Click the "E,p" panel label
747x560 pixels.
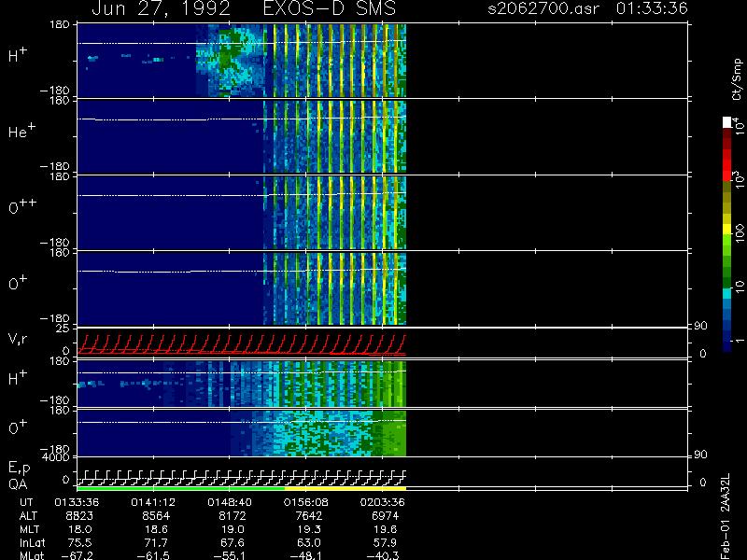19,469
